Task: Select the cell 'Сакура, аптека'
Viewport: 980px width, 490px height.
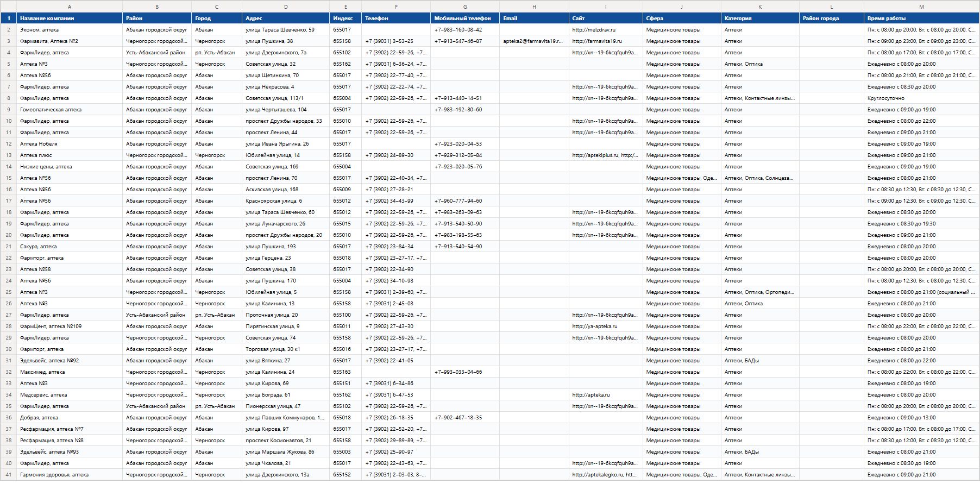Action: (x=70, y=247)
